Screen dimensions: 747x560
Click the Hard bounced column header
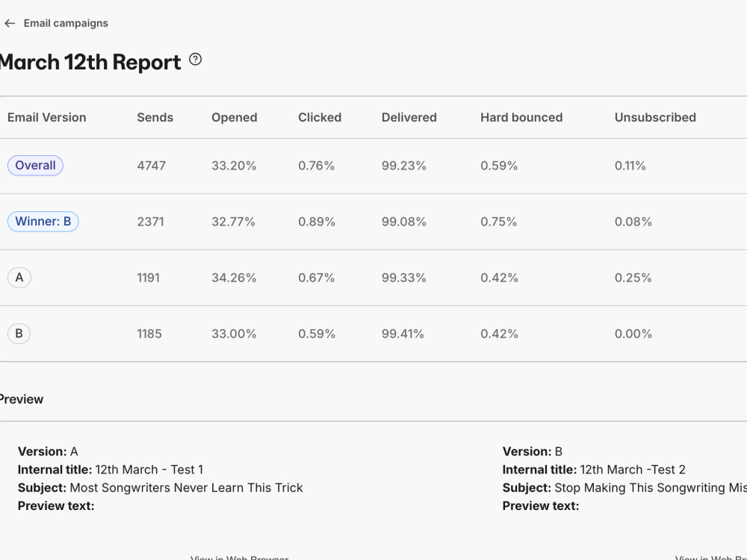click(x=521, y=118)
